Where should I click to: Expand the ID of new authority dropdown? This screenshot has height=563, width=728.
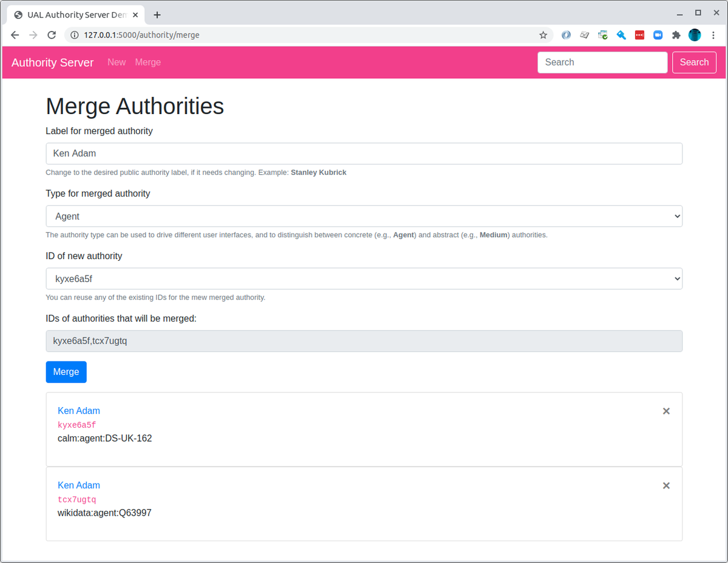pyautogui.click(x=364, y=278)
